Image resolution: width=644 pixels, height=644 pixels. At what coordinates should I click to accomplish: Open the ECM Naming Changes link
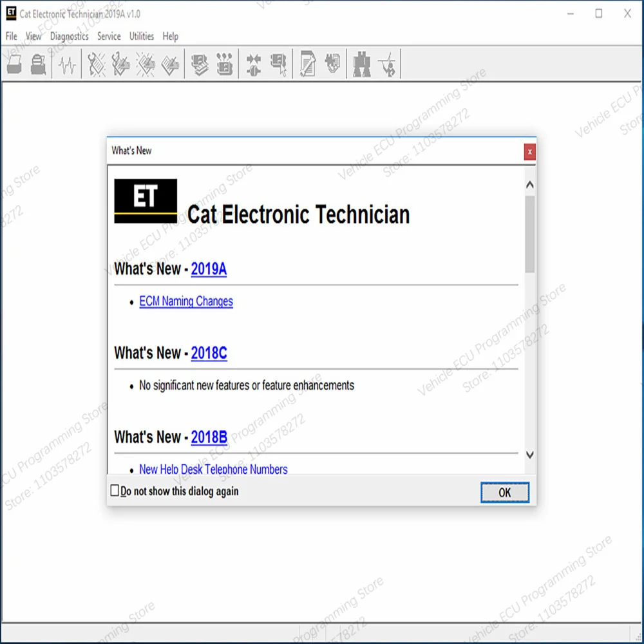point(186,301)
